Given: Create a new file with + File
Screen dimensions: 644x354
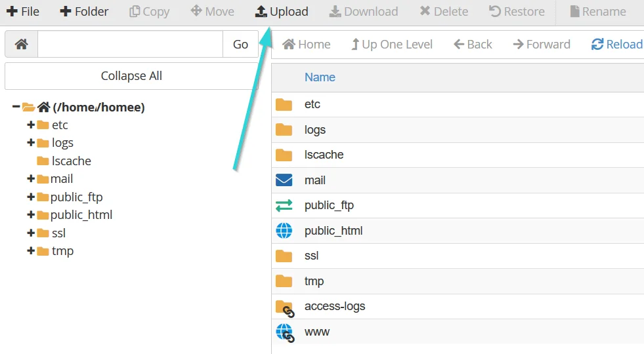Looking at the screenshot, I should pos(23,12).
